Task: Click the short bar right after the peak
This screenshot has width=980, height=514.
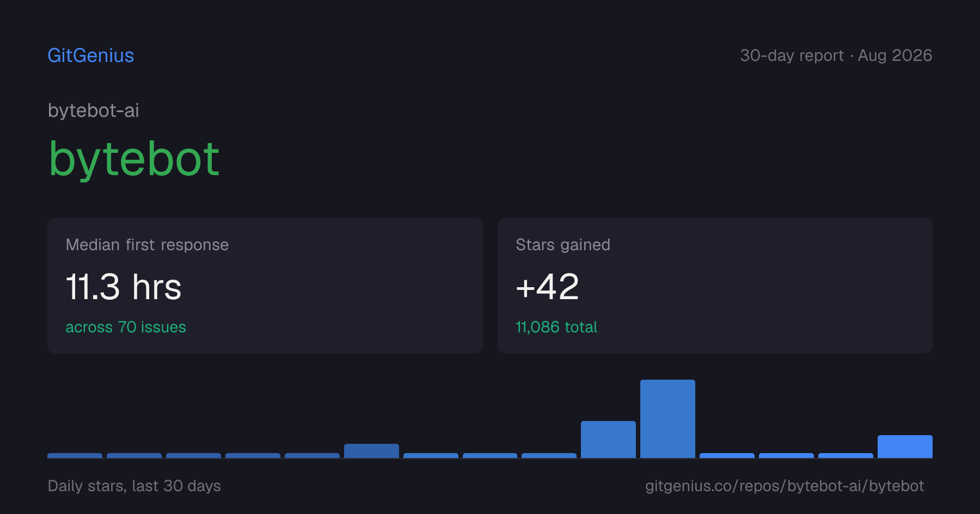Action: tap(727, 456)
